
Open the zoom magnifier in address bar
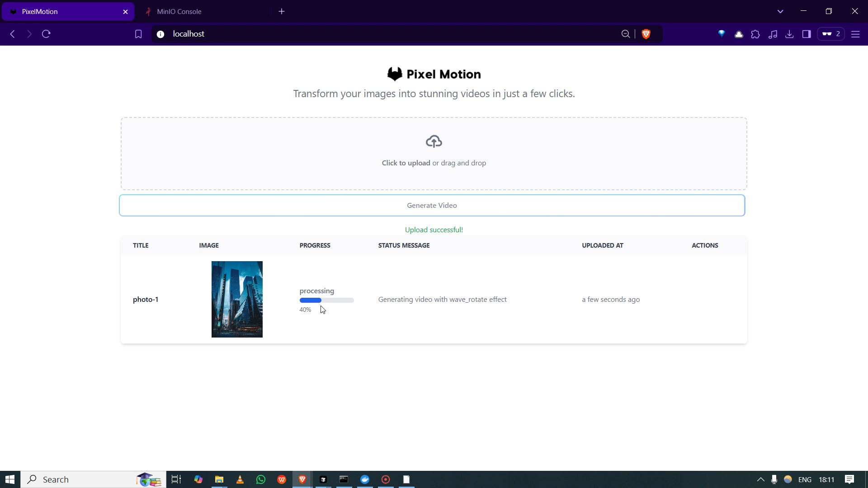pos(625,34)
